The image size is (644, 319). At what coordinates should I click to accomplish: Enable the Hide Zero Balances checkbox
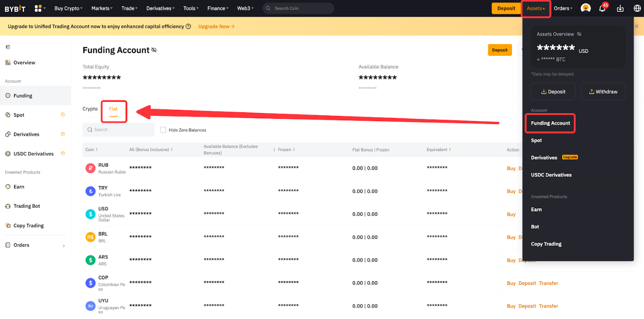pos(163,130)
